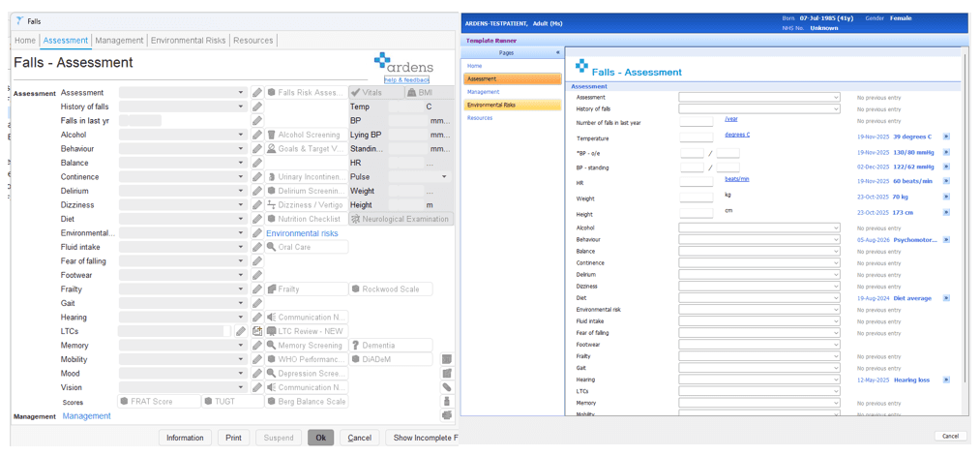Click the pencil icon in the Footwear row
The width and height of the screenshot is (980, 456).
(257, 275)
